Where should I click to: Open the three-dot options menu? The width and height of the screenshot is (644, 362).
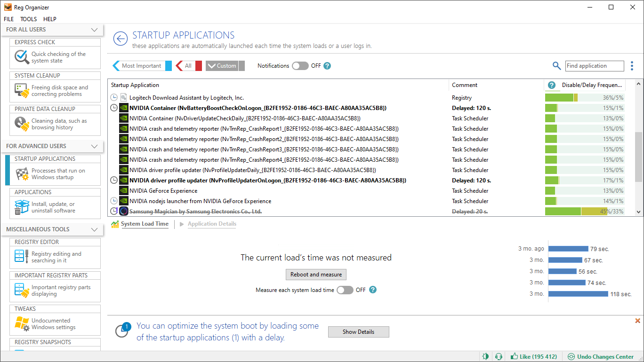pyautogui.click(x=632, y=66)
